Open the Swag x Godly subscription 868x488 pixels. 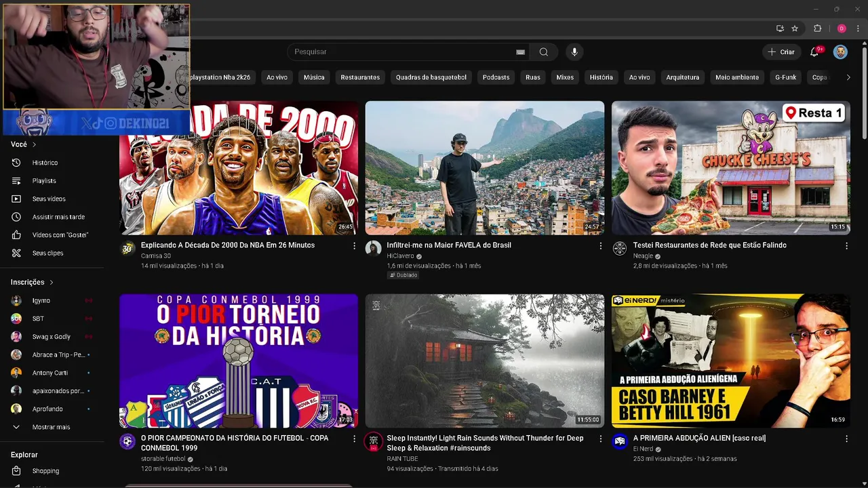pyautogui.click(x=53, y=337)
